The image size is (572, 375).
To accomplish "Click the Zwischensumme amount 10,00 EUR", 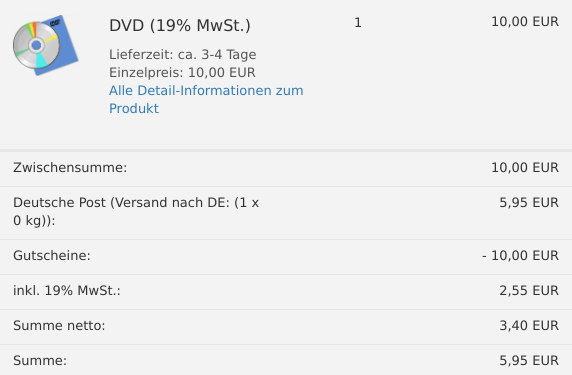I will (525, 167).
